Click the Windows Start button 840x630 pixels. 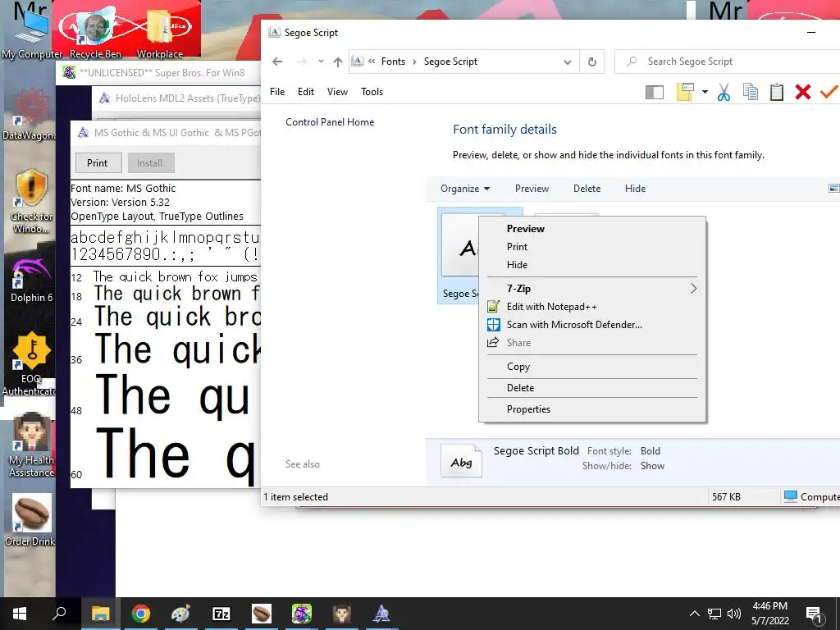pyautogui.click(x=20, y=614)
